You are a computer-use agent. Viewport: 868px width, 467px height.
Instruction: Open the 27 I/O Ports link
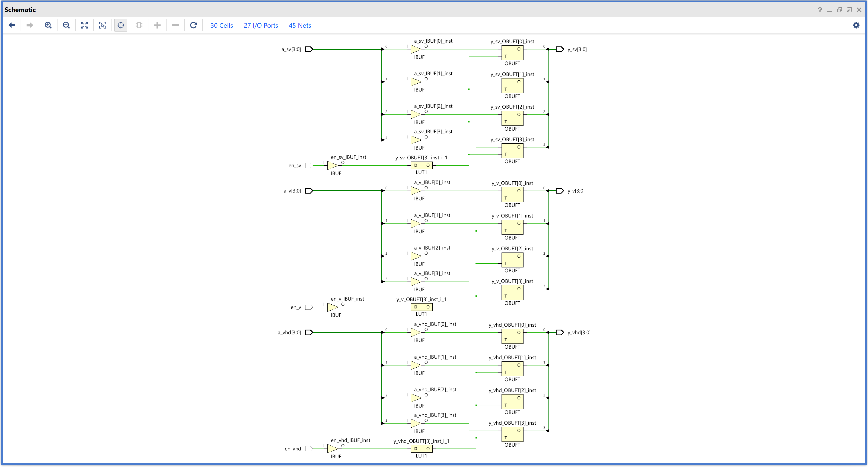(x=260, y=26)
